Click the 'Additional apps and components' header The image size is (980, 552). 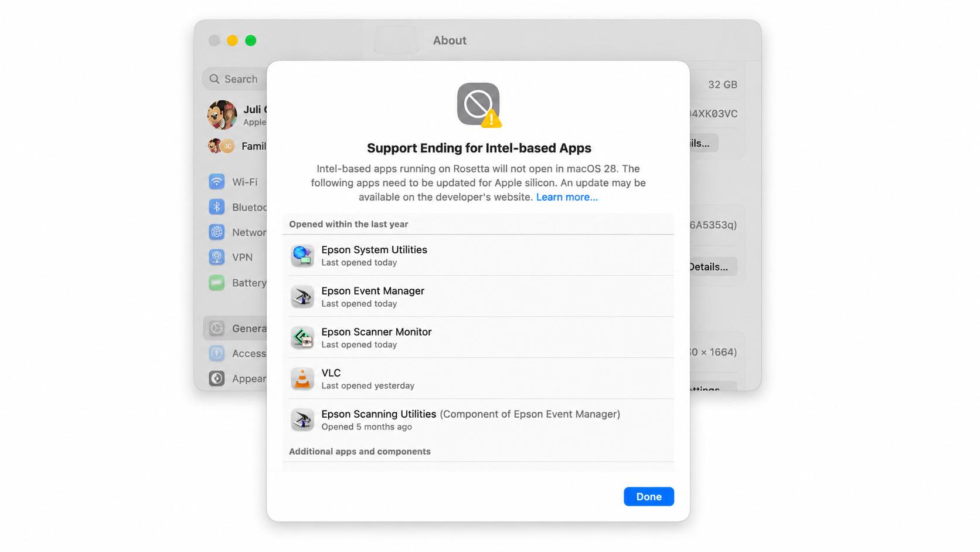[x=359, y=451]
